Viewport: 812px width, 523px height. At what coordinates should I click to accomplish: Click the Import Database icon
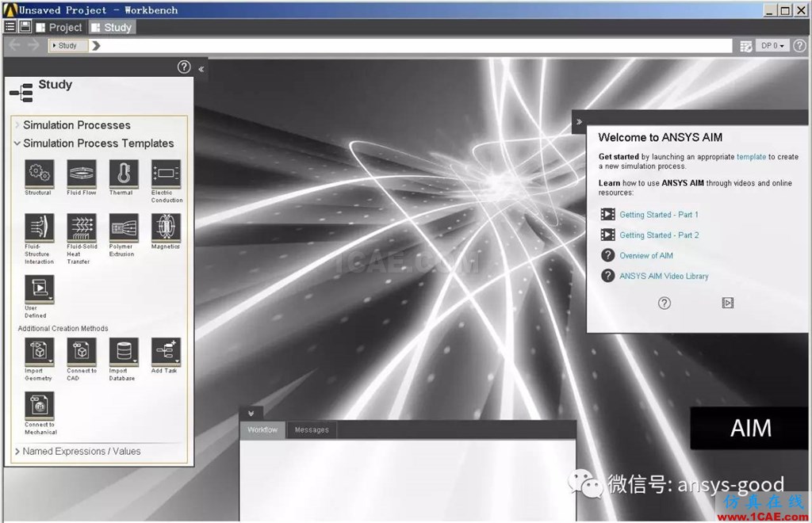point(124,351)
